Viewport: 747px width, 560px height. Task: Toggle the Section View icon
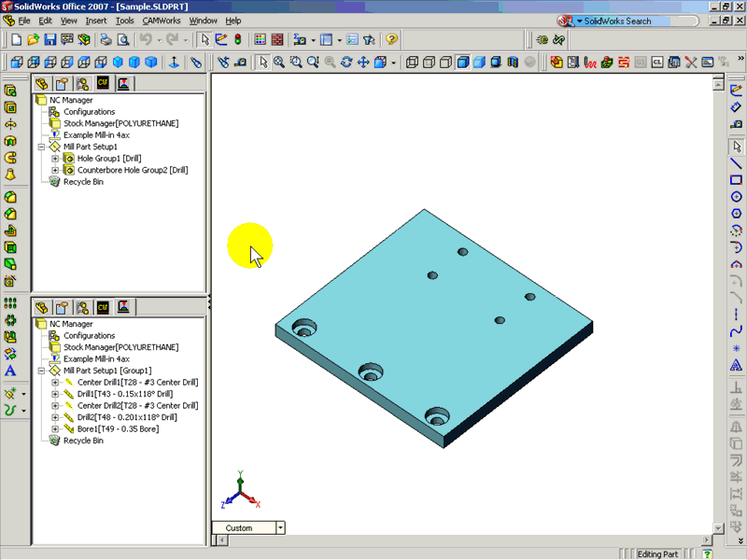(x=513, y=63)
